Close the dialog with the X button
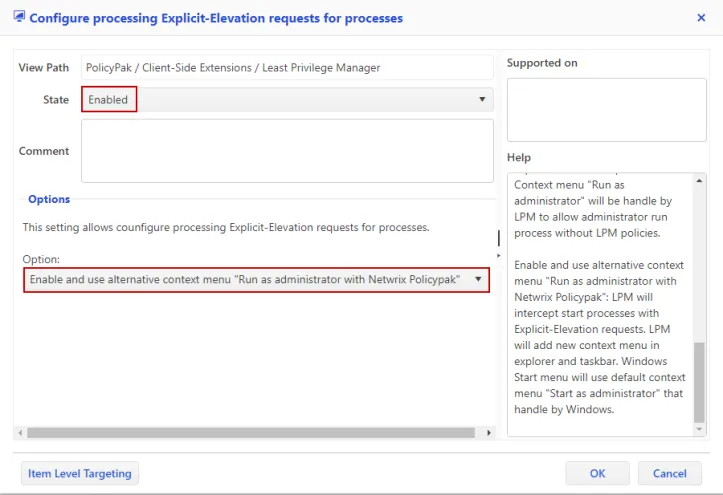The height and width of the screenshot is (495, 723). 700,18
